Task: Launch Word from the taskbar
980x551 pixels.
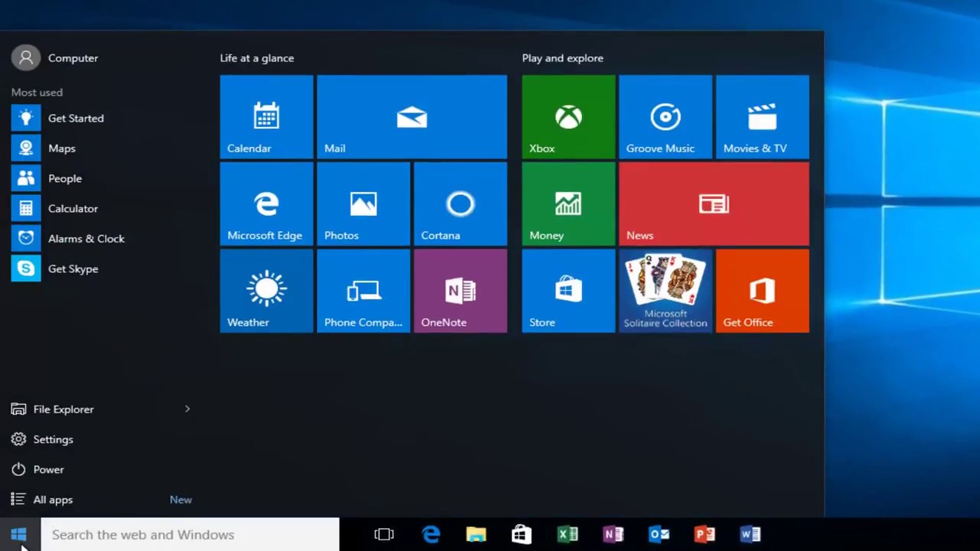Action: (x=750, y=534)
